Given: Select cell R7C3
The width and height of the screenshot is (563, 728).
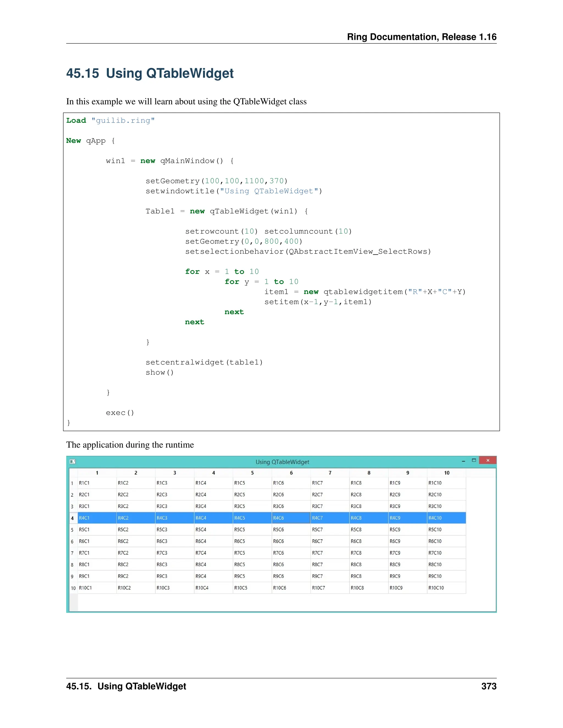Looking at the screenshot, I should [x=175, y=553].
